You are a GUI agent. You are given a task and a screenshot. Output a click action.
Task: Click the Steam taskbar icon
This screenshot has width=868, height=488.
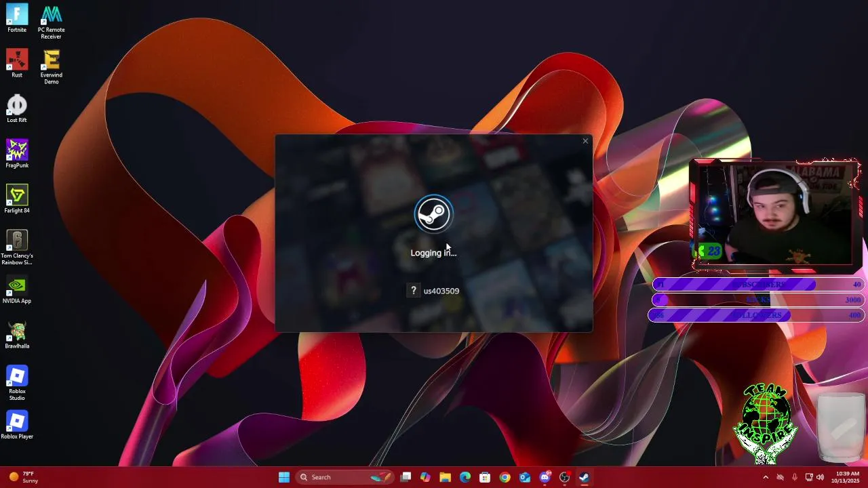coord(584,477)
